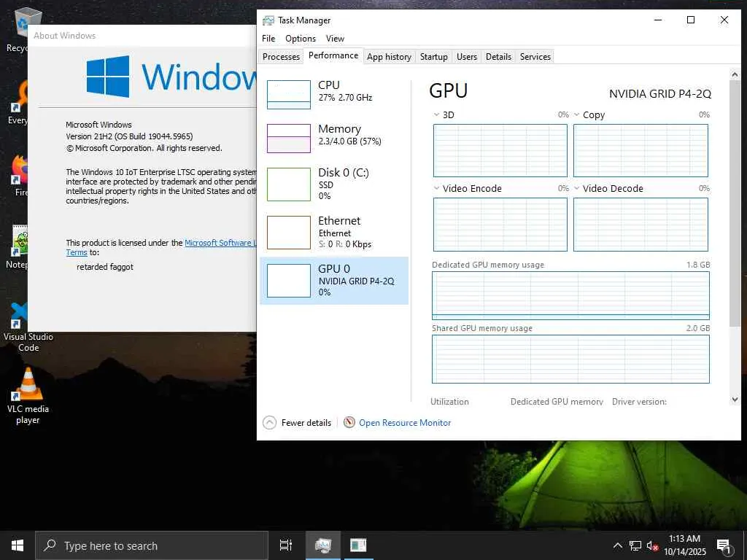The height and width of the screenshot is (560, 747).
Task: Click the Dedicated GPU memory usage graph
Action: coord(570,295)
